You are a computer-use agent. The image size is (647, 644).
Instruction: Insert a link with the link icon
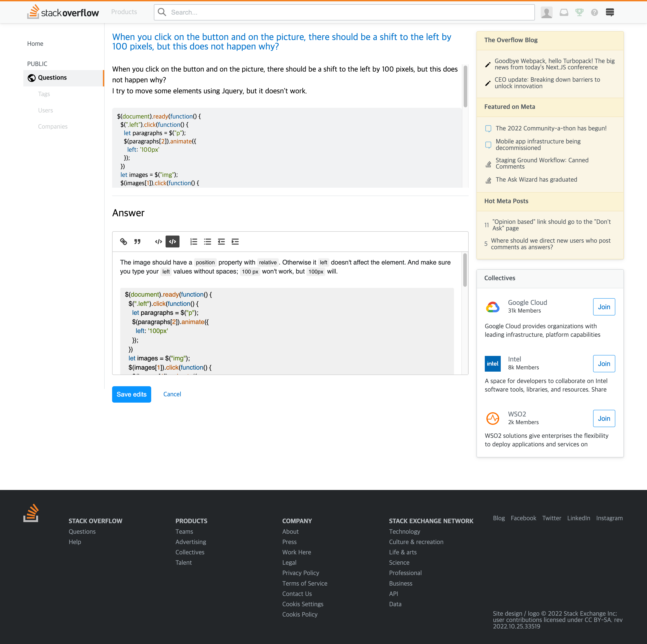pos(124,242)
